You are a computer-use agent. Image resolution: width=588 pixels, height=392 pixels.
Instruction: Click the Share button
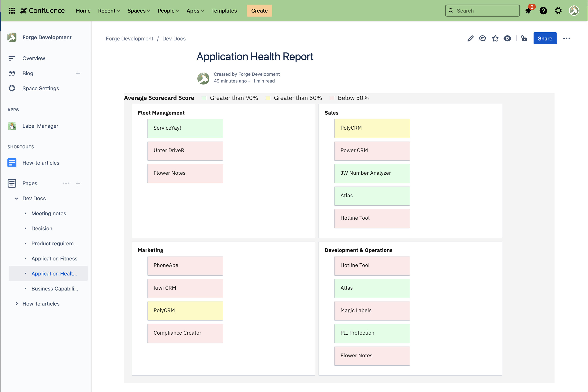545,38
